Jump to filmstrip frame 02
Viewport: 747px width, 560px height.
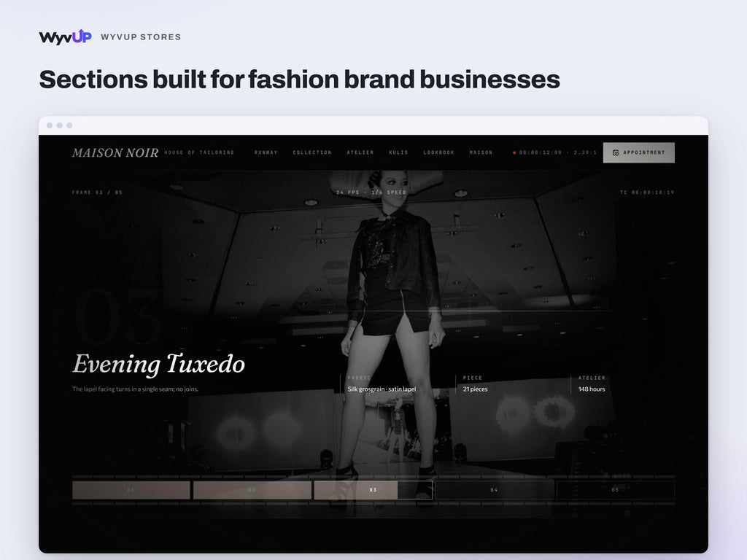pos(252,490)
